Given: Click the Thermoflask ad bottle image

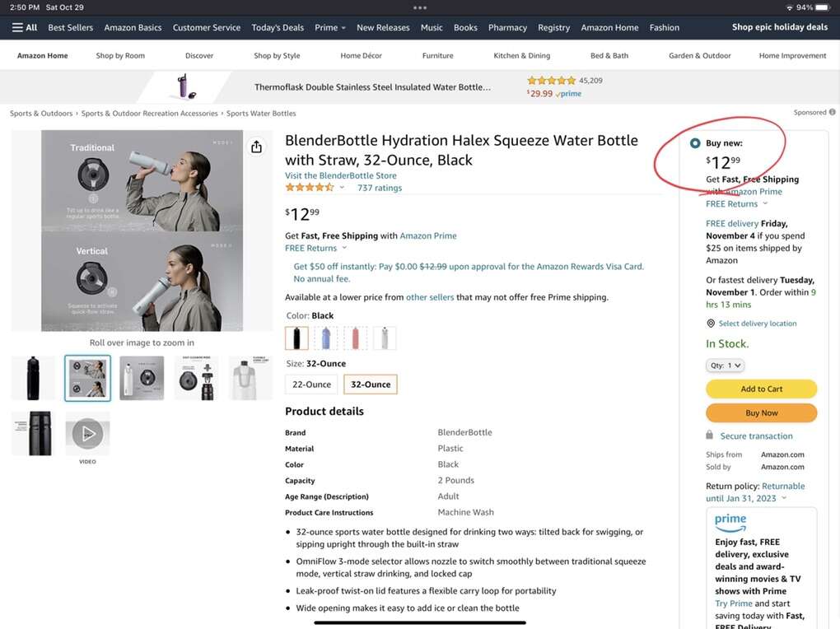Looking at the screenshot, I should coord(183,86).
